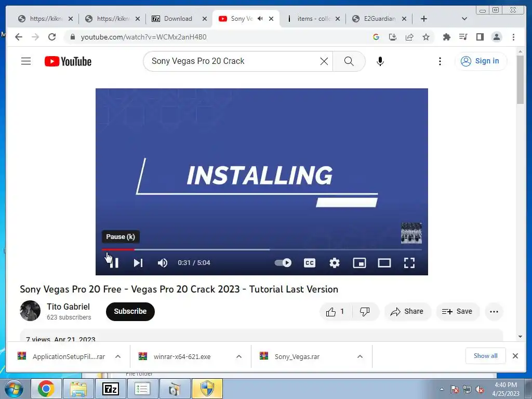The width and height of the screenshot is (532, 399).
Task: Click the page vertical scrollbar thumb
Action: [x=520, y=79]
